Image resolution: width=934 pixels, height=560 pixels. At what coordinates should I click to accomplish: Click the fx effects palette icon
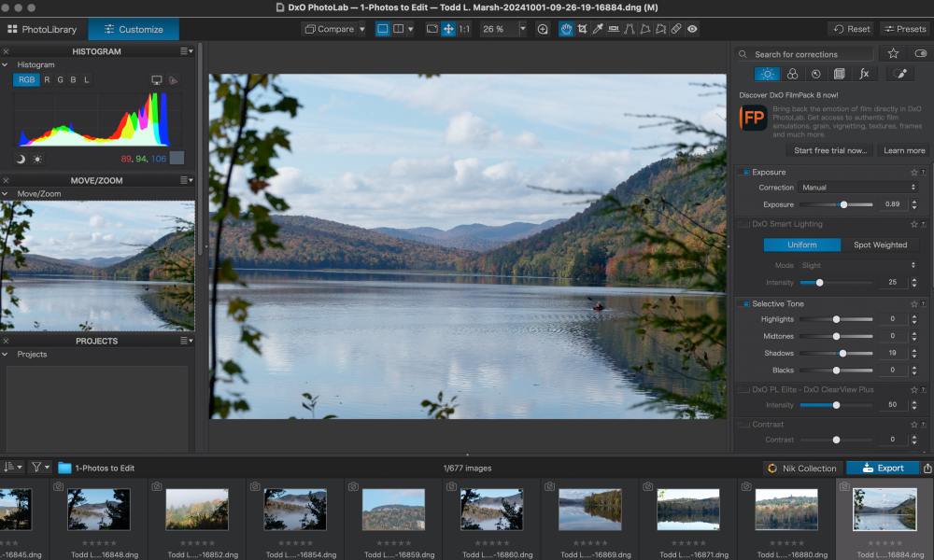point(864,74)
